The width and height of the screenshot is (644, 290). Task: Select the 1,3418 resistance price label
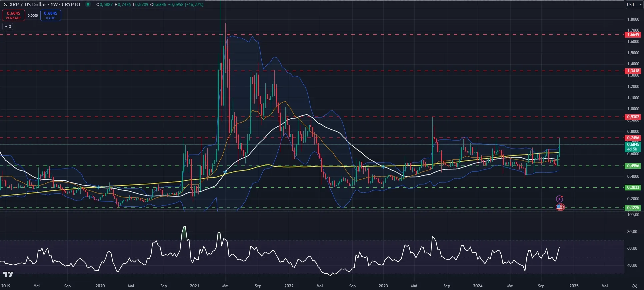[x=633, y=71]
